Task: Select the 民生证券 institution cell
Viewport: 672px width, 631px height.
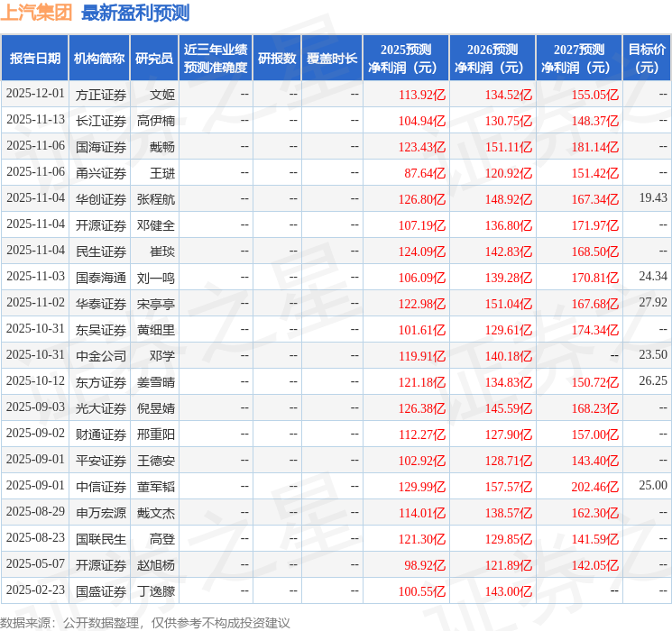Action: pyautogui.click(x=101, y=251)
